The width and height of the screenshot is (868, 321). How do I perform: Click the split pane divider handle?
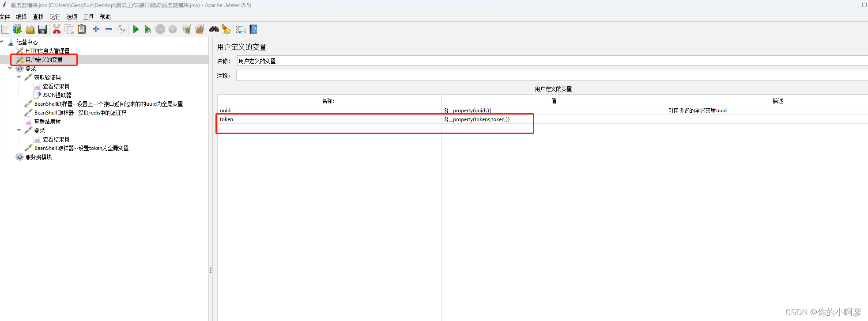click(x=211, y=270)
